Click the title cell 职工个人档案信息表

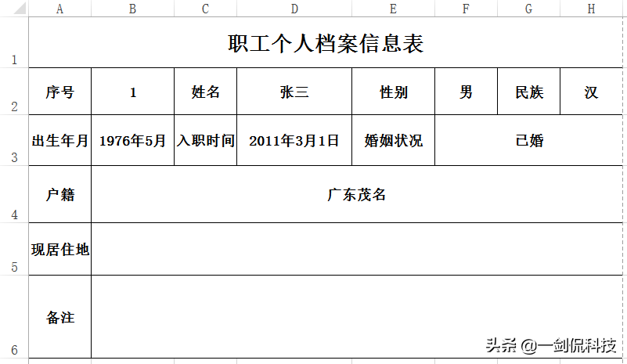click(x=326, y=42)
